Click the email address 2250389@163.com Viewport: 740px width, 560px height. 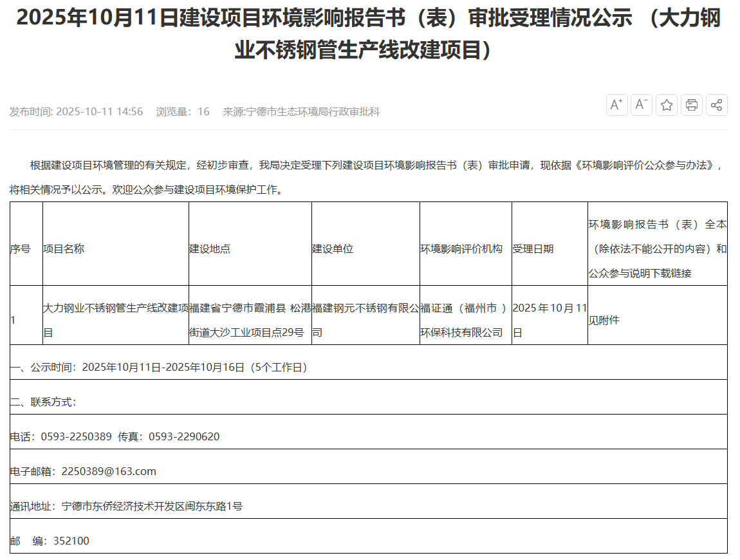pos(109,472)
